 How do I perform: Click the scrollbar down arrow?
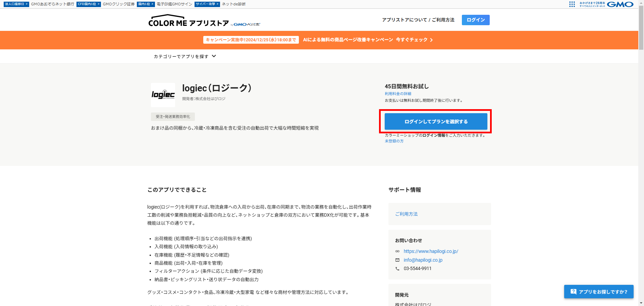pyautogui.click(x=641, y=303)
